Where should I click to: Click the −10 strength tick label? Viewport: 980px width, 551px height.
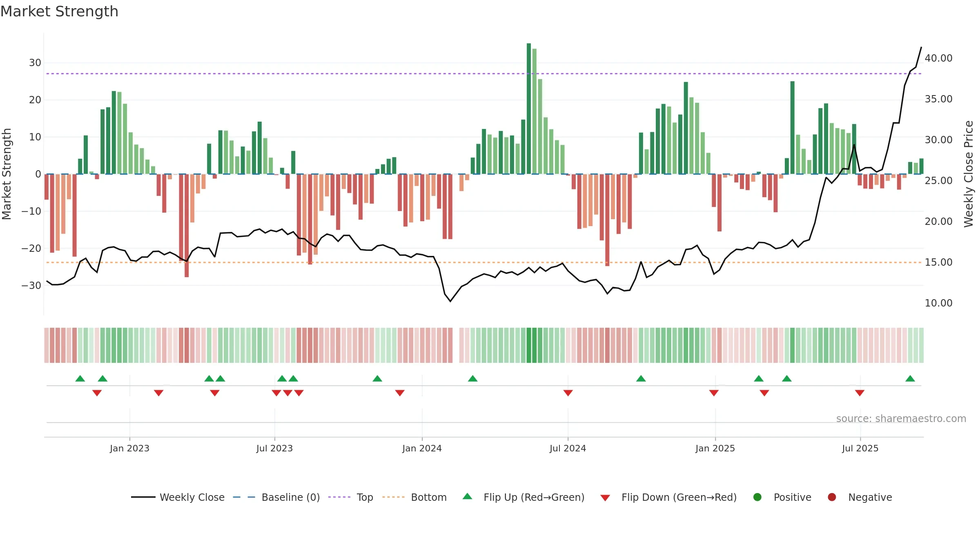pyautogui.click(x=31, y=211)
